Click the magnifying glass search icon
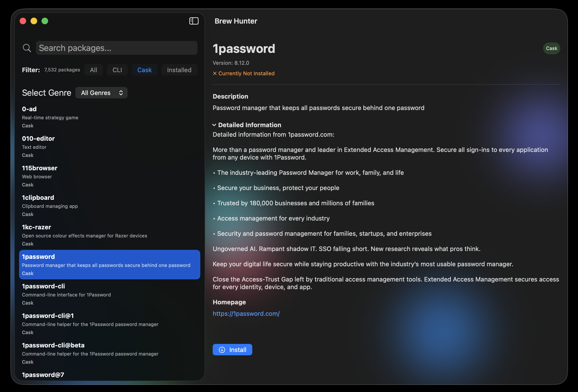This screenshot has width=578, height=392. tap(27, 48)
